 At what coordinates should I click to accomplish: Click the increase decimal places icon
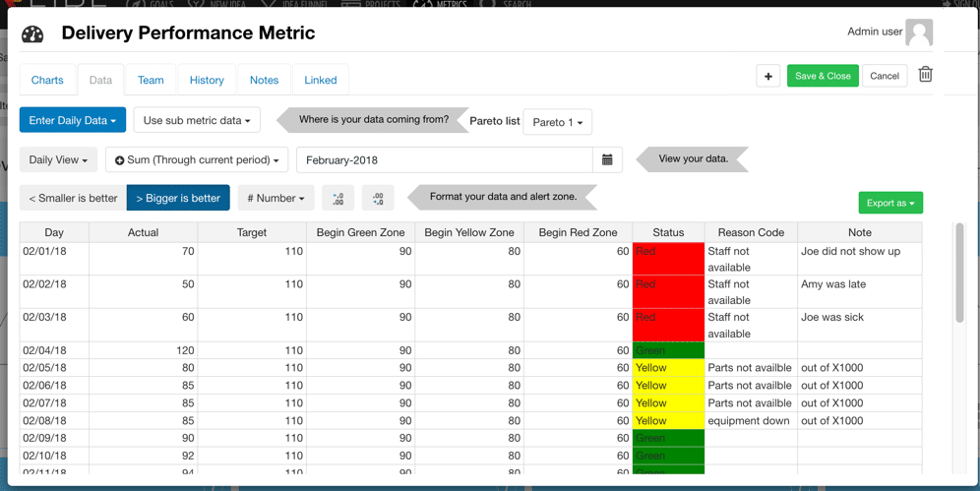(x=337, y=198)
